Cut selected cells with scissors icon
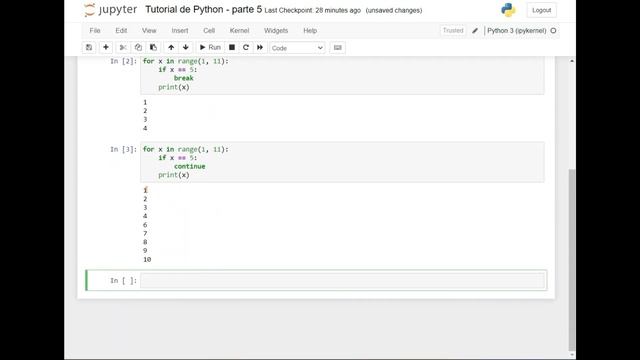The width and height of the screenshot is (640, 360). [122, 48]
